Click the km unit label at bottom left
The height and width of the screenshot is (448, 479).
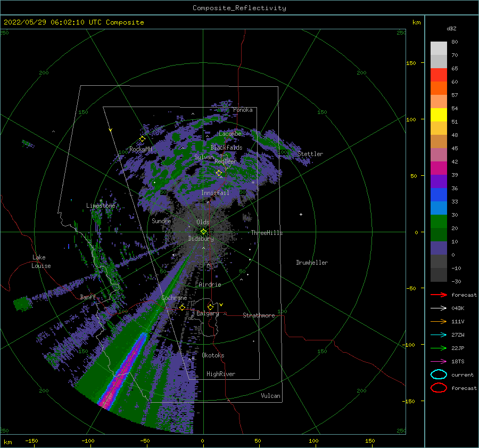pyautogui.click(x=7, y=442)
